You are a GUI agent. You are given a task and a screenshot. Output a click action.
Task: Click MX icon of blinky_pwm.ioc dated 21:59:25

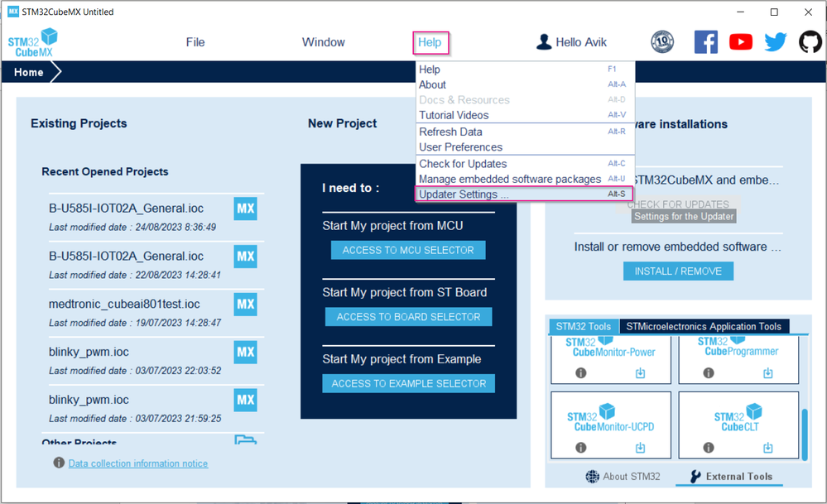245,401
